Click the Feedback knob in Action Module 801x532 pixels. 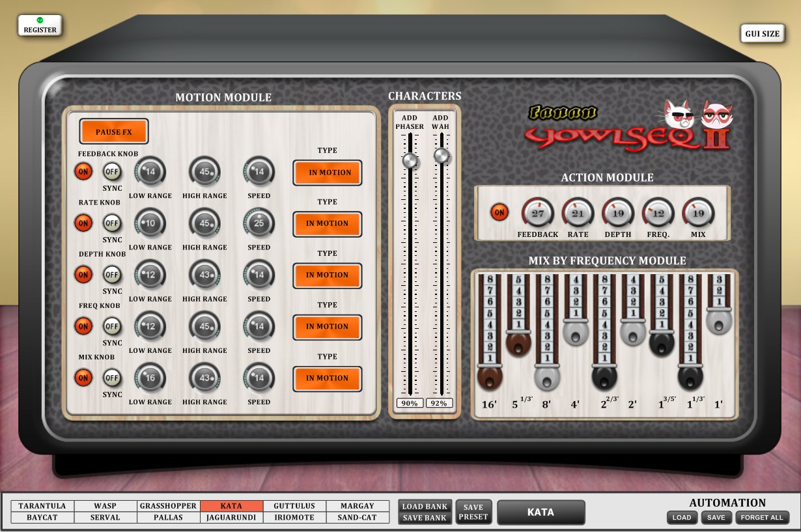coord(537,213)
